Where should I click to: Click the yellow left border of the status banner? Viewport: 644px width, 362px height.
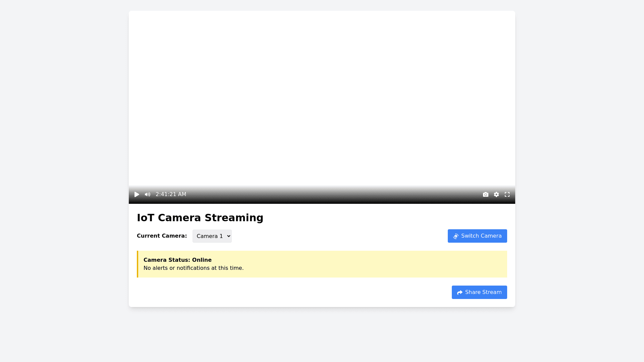point(138,264)
